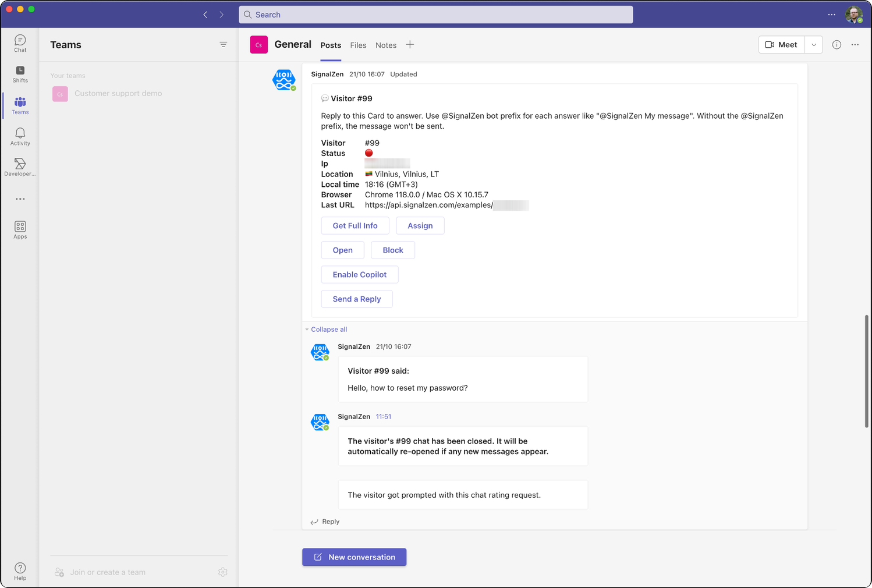Image resolution: width=872 pixels, height=588 pixels.
Task: Click Reply under the thread
Action: [325, 522]
